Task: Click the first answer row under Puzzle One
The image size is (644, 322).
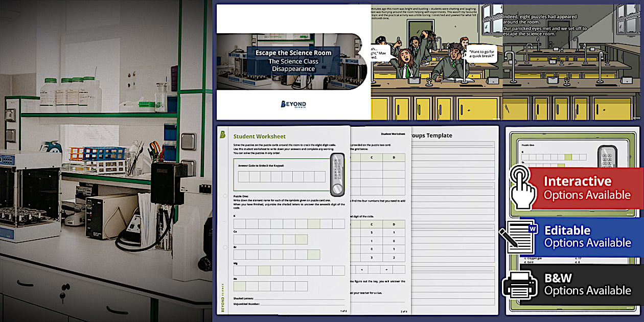Action: [289, 224]
